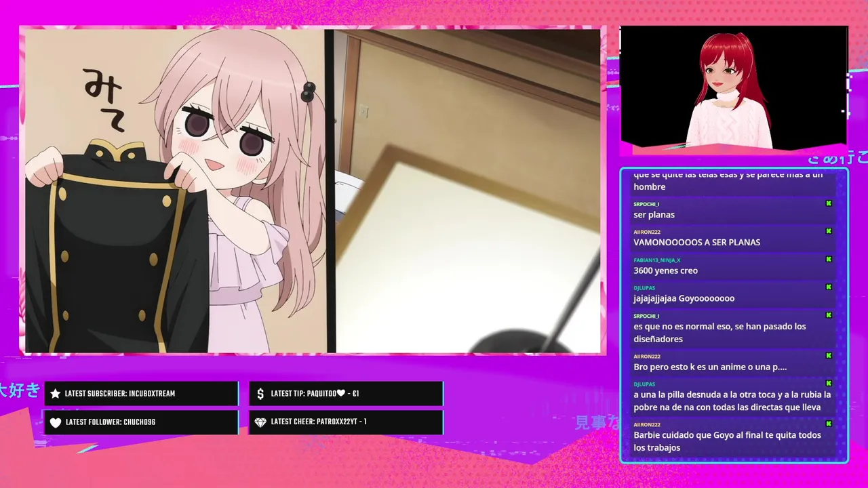Click the heart icon beside Latest Follower
Viewport: 868px width, 488px height.
pyautogui.click(x=56, y=422)
